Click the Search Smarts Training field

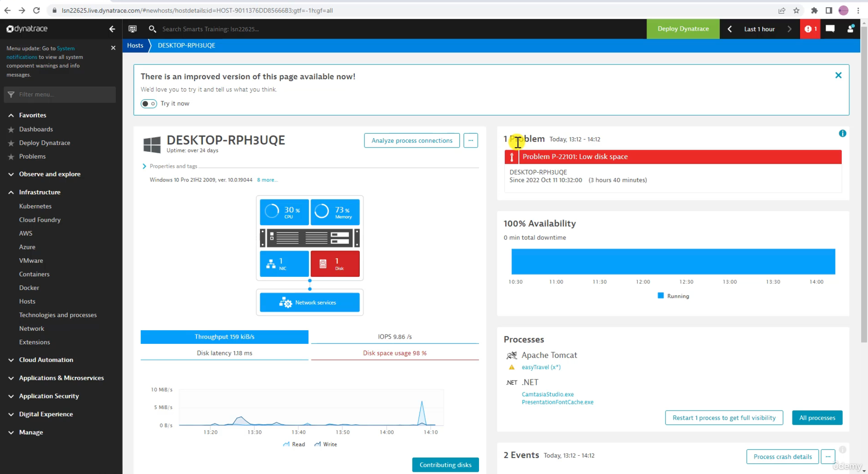pyautogui.click(x=211, y=29)
